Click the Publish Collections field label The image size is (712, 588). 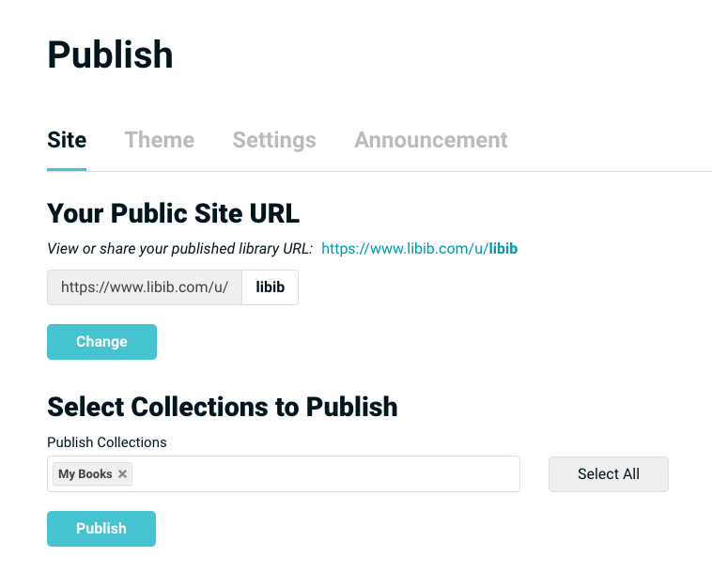(106, 442)
